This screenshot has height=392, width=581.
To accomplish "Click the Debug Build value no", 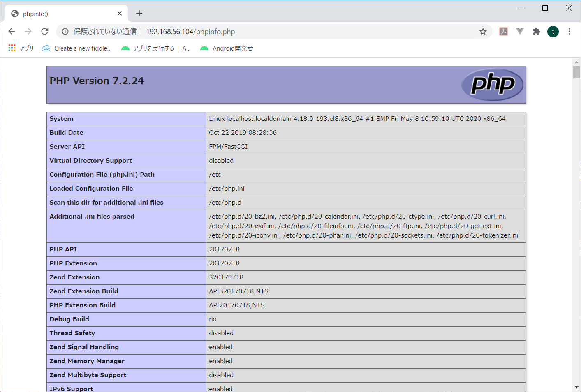I will [213, 319].
